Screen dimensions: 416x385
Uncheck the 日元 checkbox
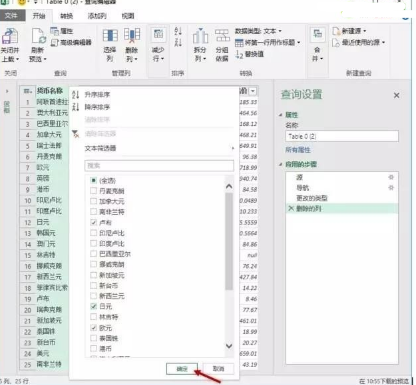coord(94,306)
